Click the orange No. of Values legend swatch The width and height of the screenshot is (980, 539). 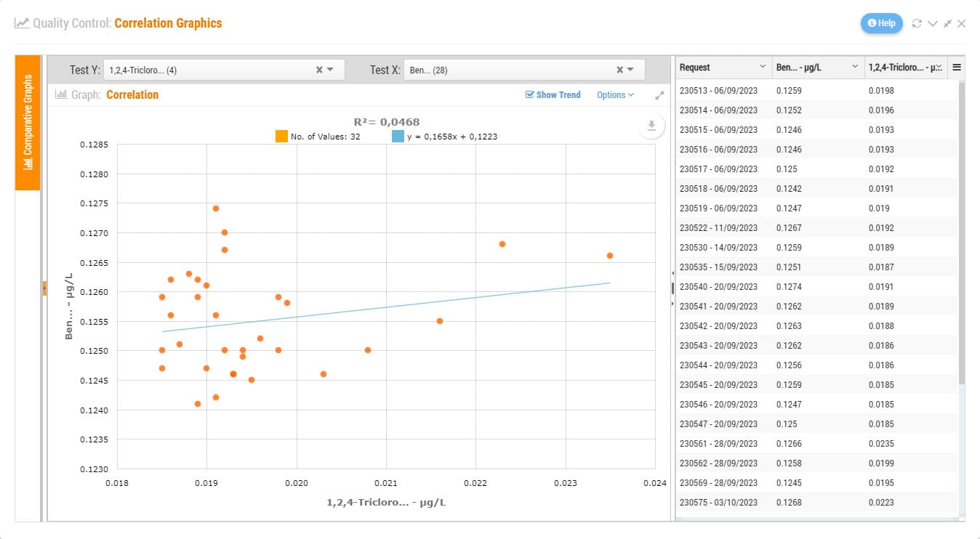coord(281,137)
